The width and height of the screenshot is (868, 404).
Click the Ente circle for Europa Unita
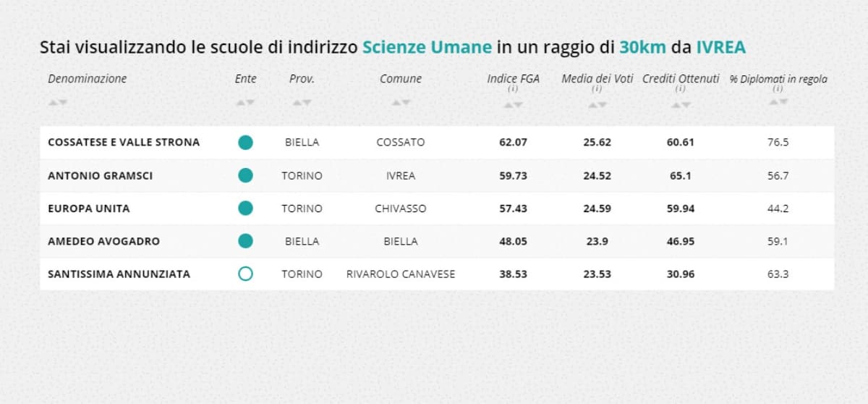(245, 209)
